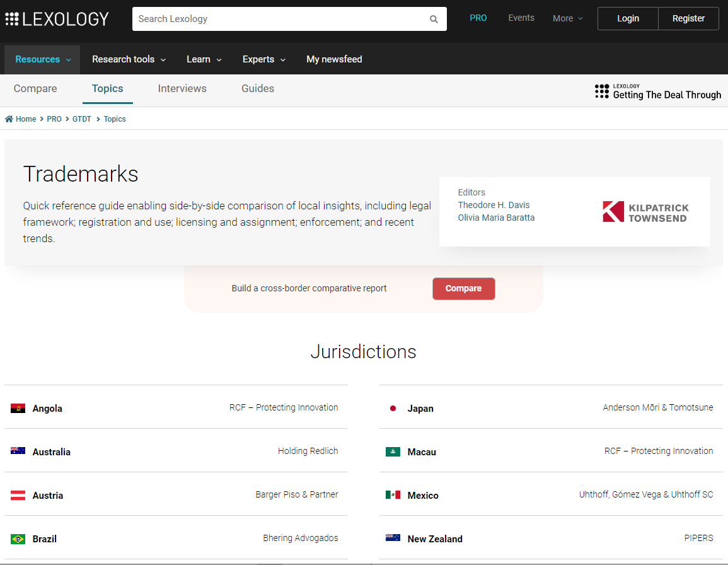Screen dimensions: 728x565
Task: Open My newsfeed
Action: [334, 59]
